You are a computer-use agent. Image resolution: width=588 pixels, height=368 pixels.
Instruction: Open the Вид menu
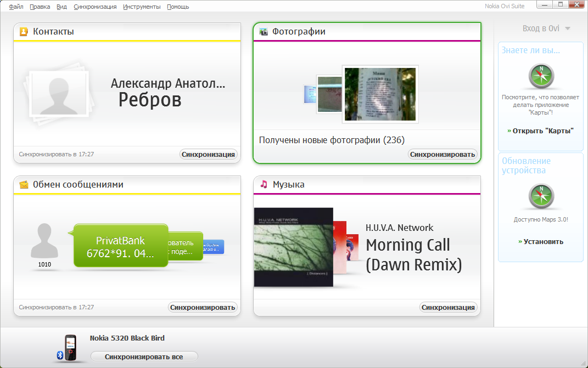click(x=61, y=7)
